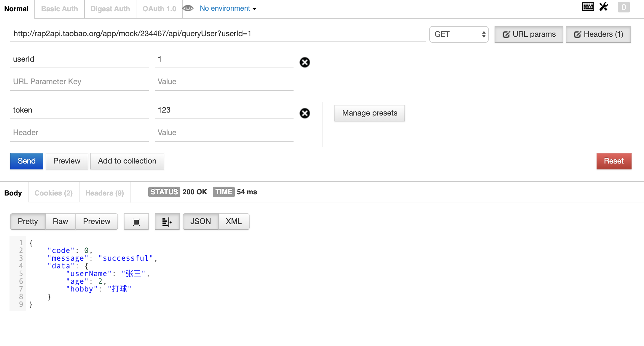The height and width of the screenshot is (346, 644).
Task: Click the userId parameter key field
Action: [x=79, y=59]
